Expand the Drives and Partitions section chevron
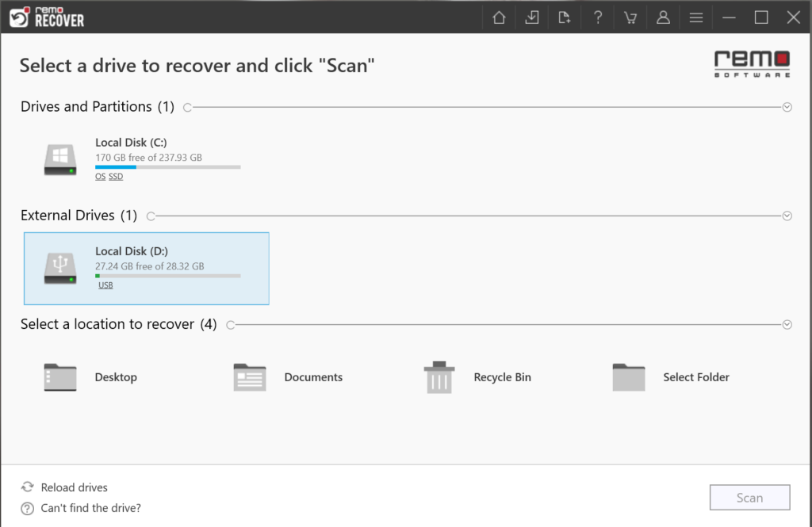 click(x=787, y=106)
